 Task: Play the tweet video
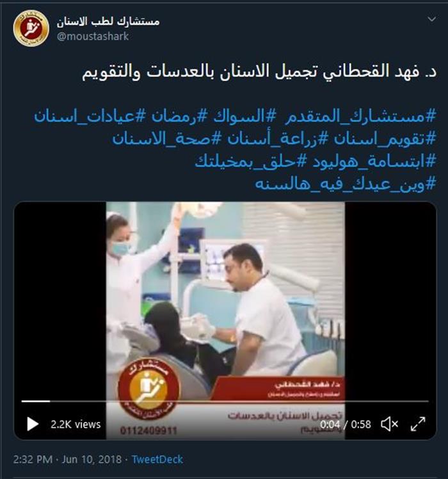point(33,424)
